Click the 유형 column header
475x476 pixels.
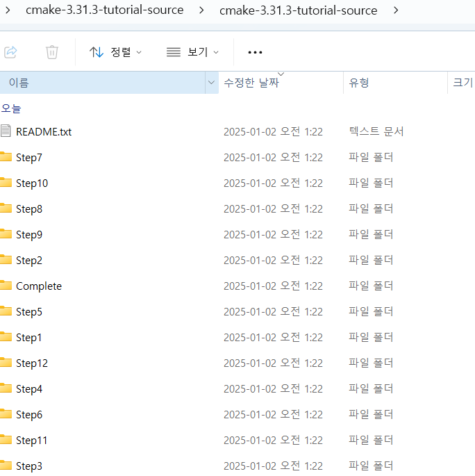tap(396, 83)
